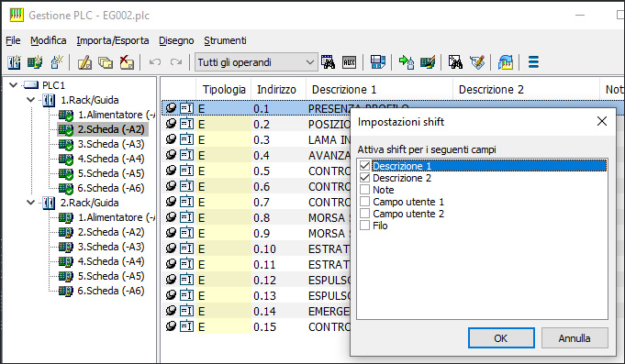This screenshot has width=625, height=364.
Task: Open the Strumenti menu
Action: point(225,40)
